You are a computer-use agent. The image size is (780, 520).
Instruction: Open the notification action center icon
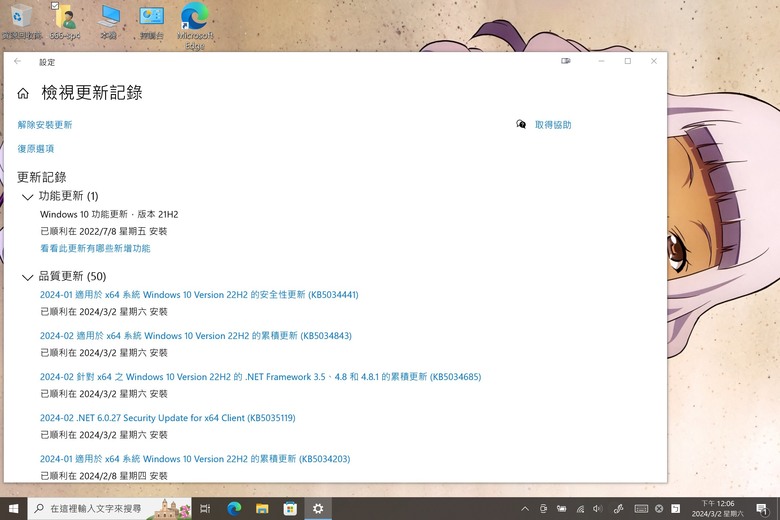(x=762, y=509)
